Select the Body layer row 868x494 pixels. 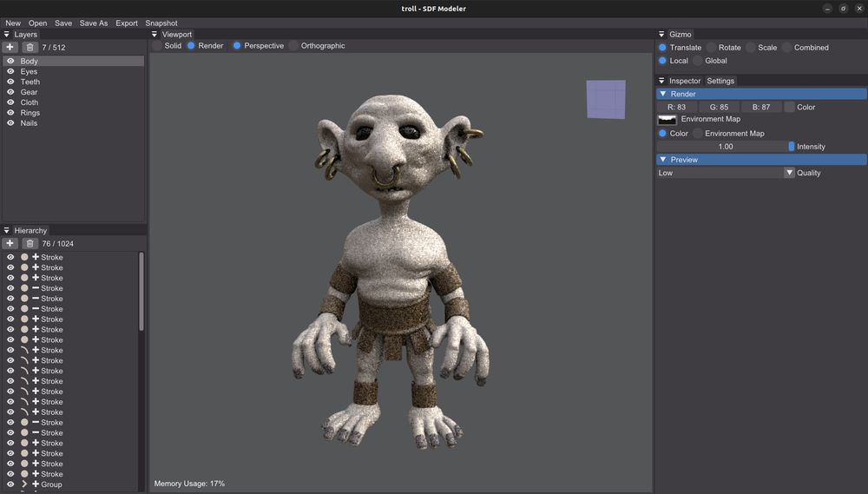pos(74,61)
